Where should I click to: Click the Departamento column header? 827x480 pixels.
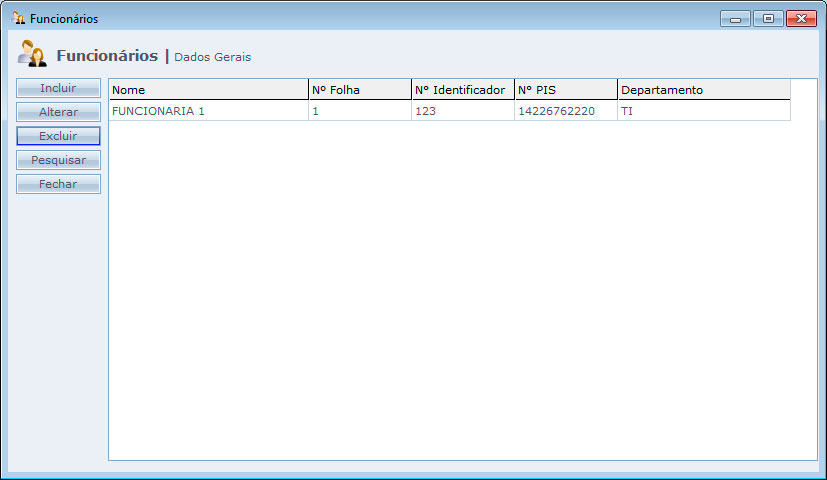coord(703,90)
